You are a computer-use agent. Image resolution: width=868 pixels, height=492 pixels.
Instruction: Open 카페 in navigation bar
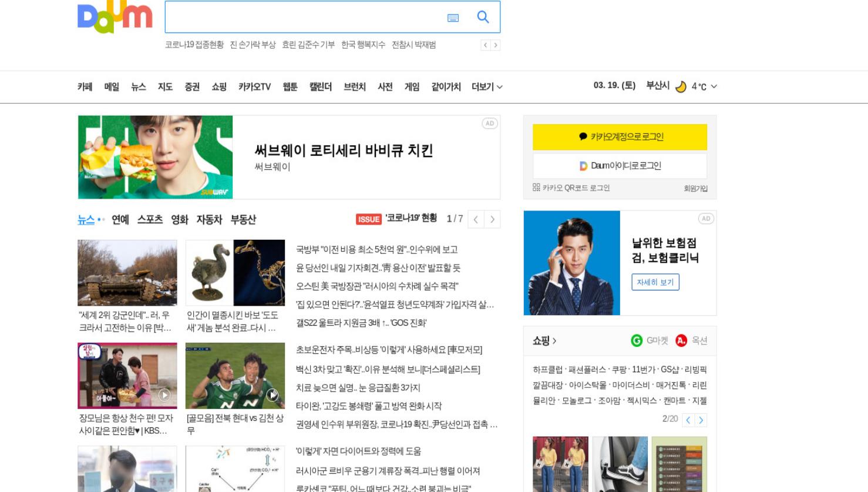(85, 87)
